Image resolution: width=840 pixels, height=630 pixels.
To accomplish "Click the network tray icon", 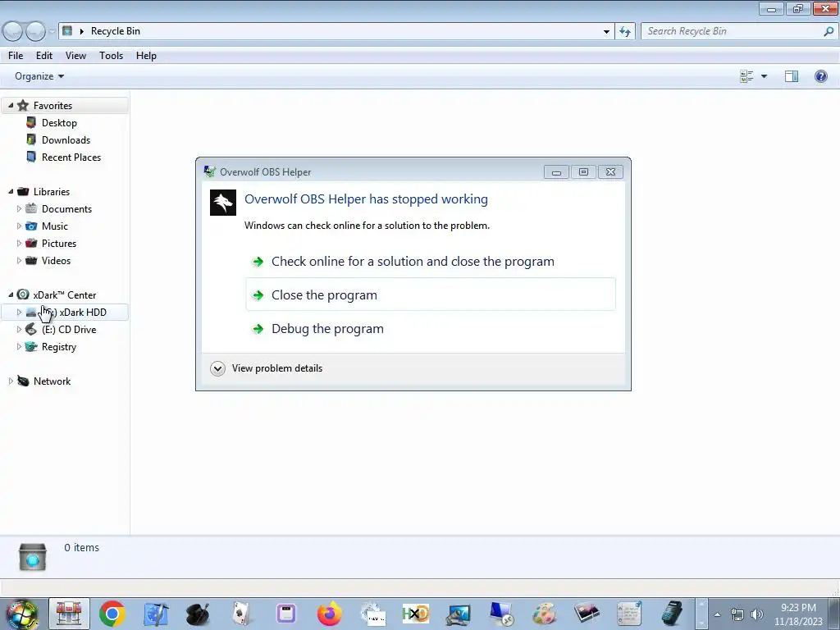I will point(737,614).
